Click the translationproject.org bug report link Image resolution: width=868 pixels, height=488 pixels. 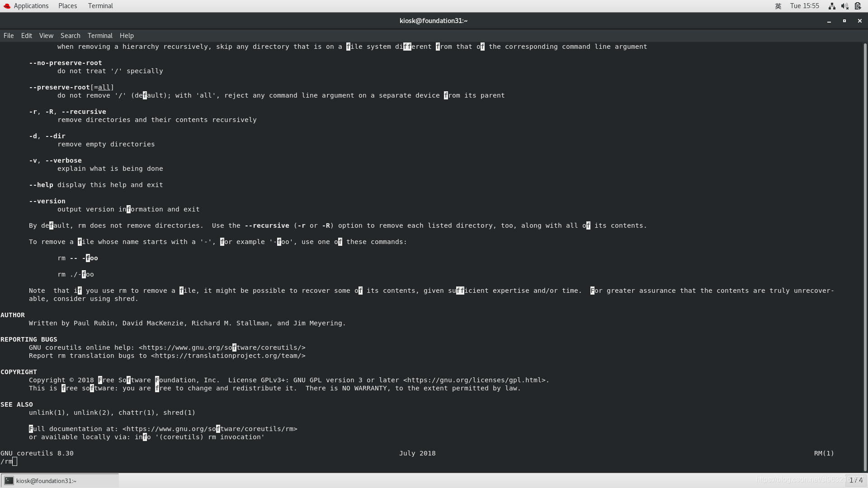[229, 356]
